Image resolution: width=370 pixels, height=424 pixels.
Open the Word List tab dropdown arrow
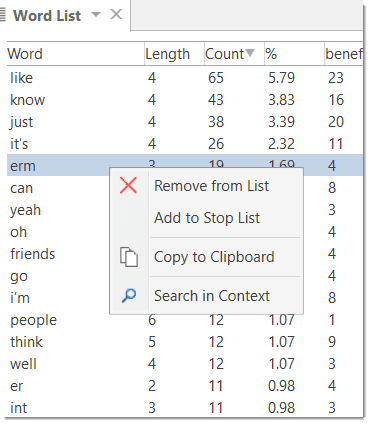pyautogui.click(x=96, y=14)
